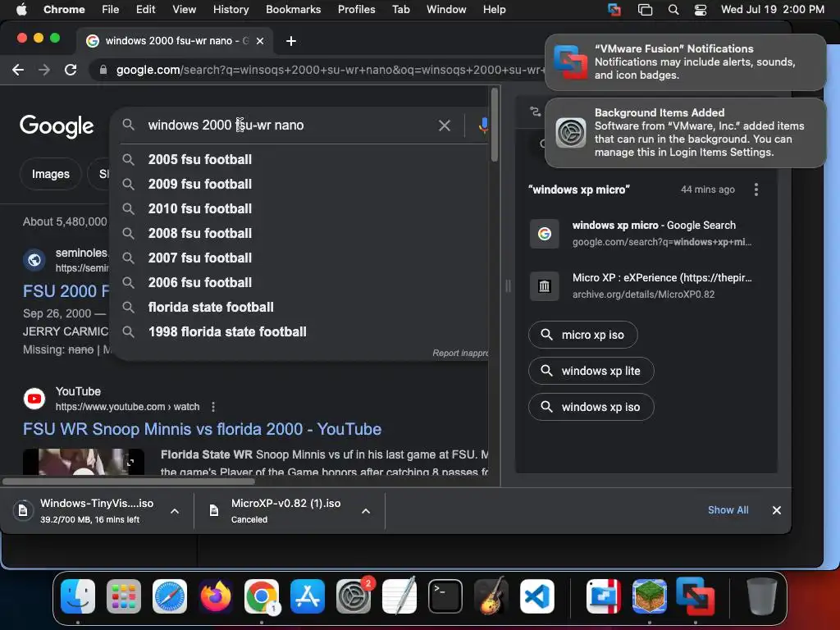
Task: Click the Chrome back arrow button
Action: click(x=18, y=70)
